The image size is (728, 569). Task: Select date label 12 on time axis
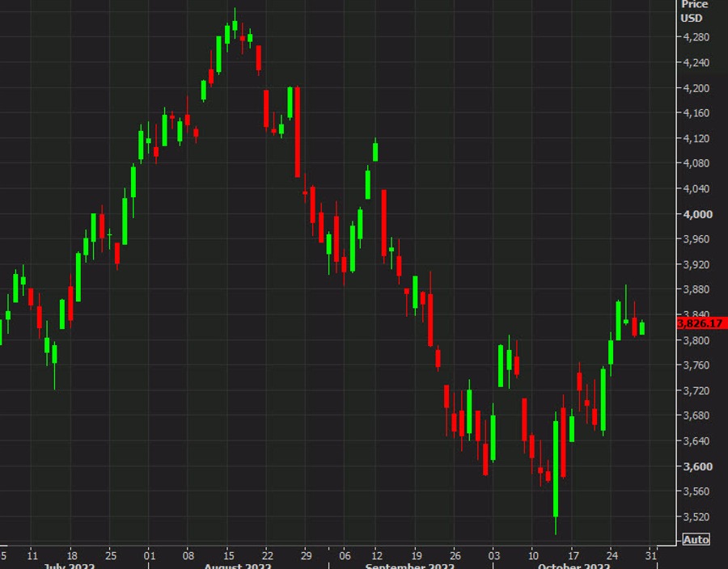coord(377,555)
